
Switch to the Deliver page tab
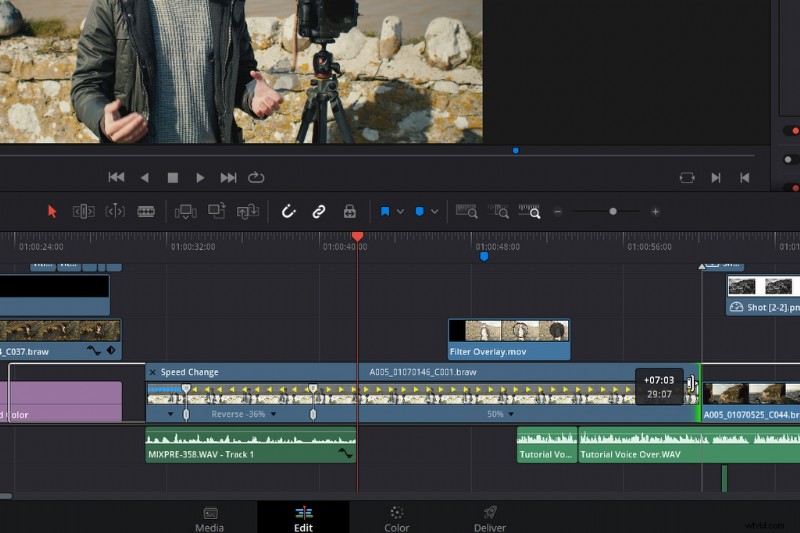coord(490,519)
